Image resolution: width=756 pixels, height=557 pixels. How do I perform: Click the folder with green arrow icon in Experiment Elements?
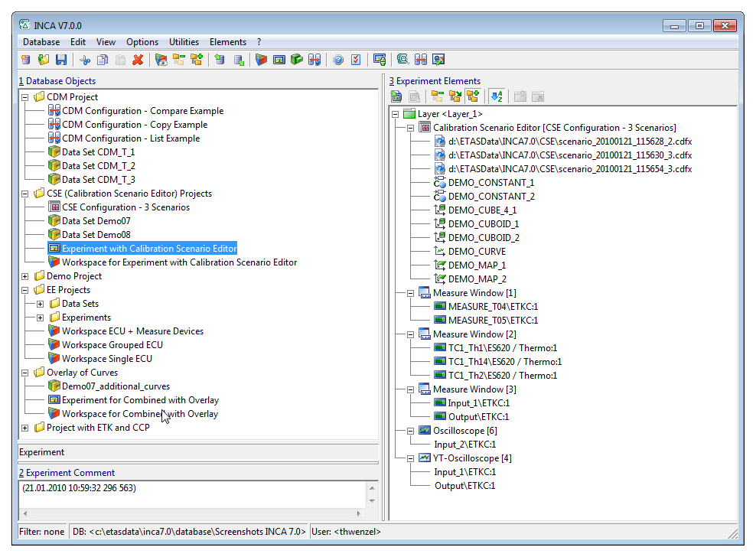pos(455,96)
